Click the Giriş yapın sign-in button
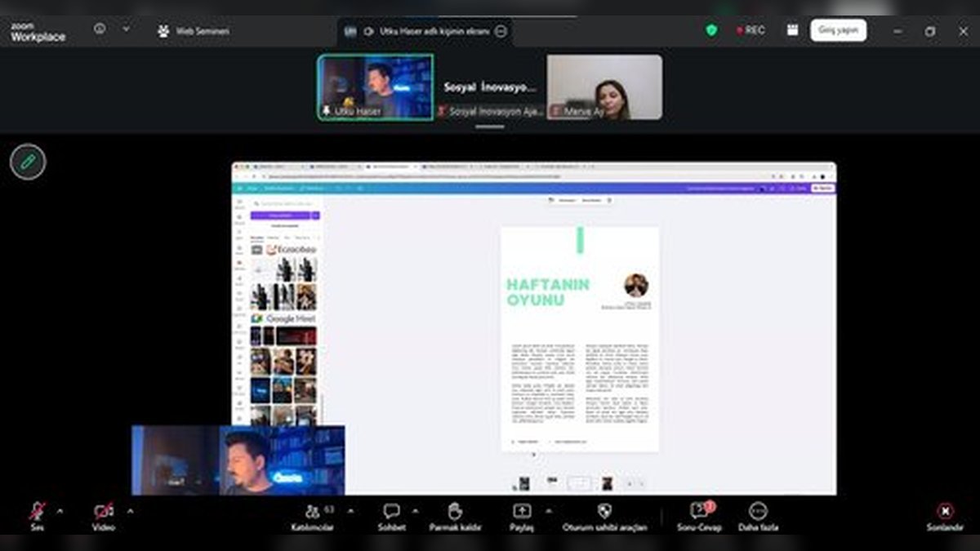 [838, 30]
